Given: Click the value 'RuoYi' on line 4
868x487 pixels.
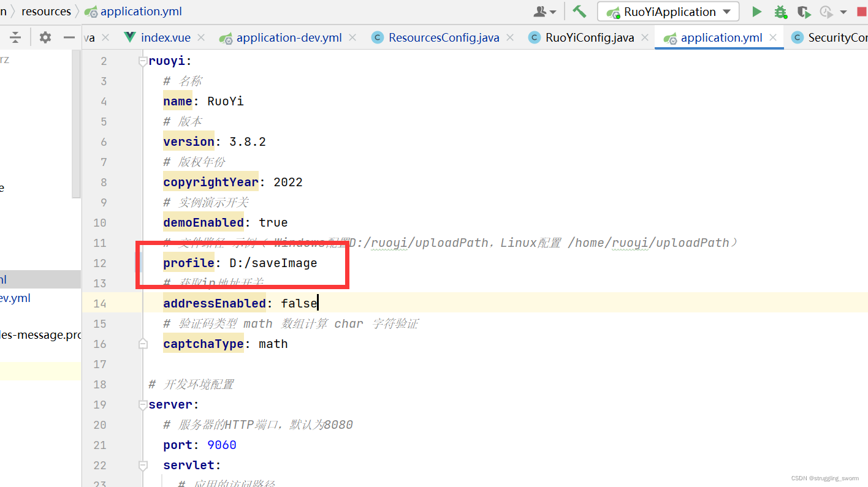Looking at the screenshot, I should [x=226, y=101].
